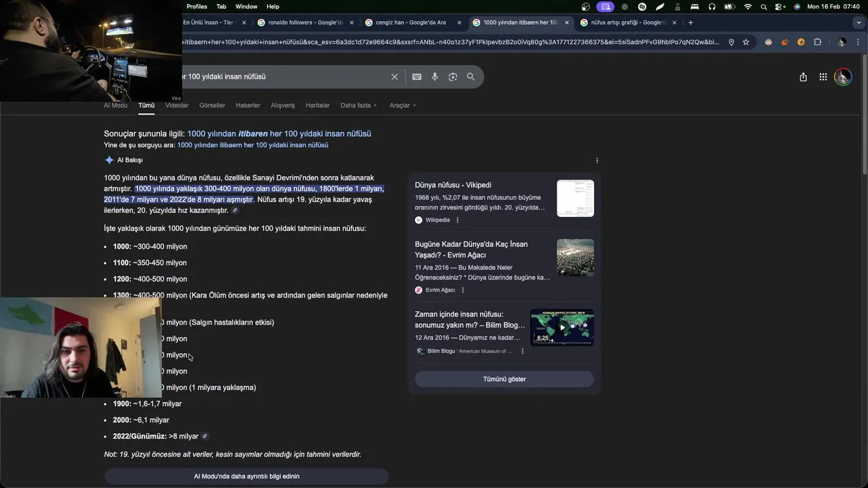Select the Görseller search tab
The image size is (868, 488).
click(212, 105)
